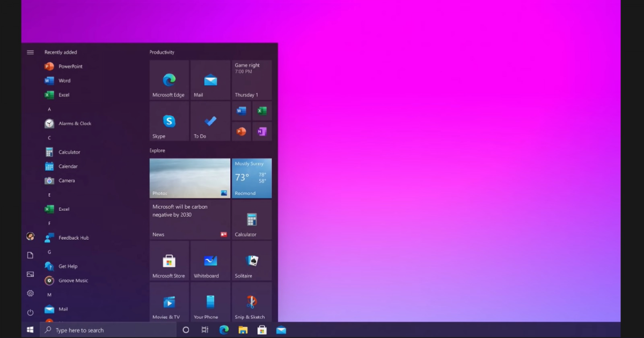
Task: Click the Power button in the Start sidebar
Action: pyautogui.click(x=30, y=312)
